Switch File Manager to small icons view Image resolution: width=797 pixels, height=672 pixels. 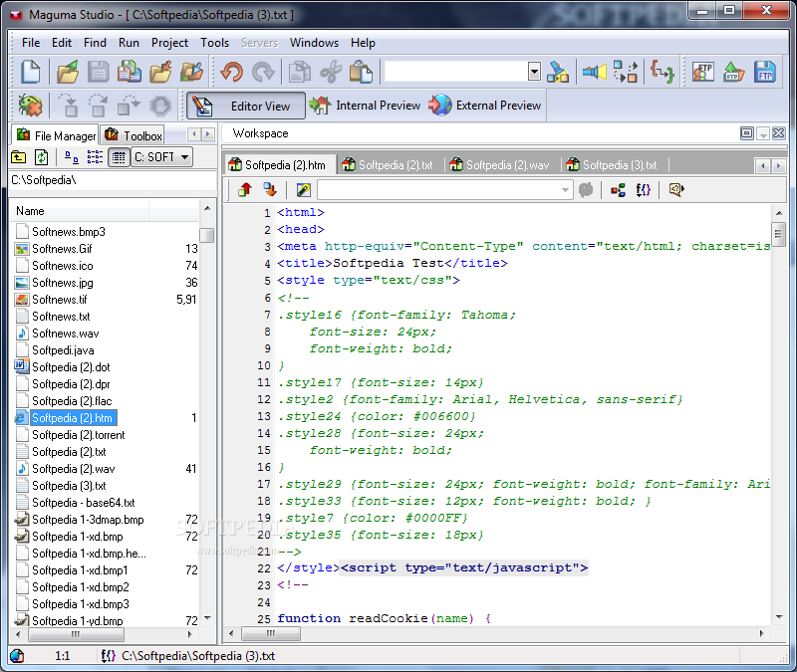(x=72, y=157)
